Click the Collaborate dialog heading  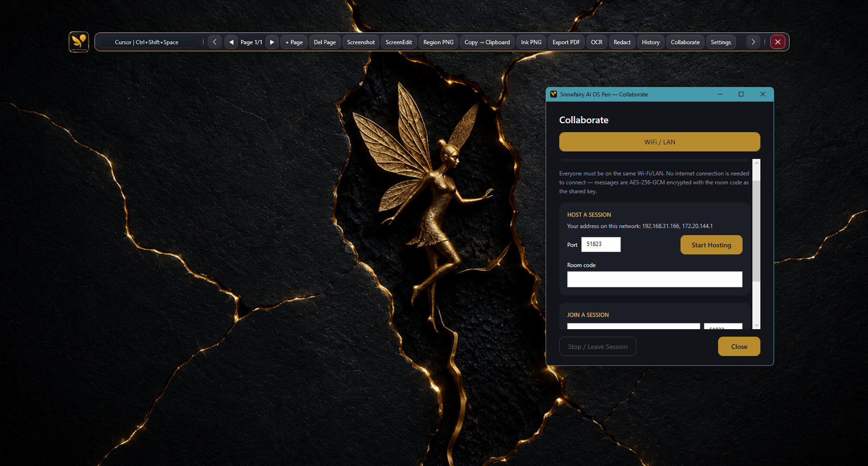click(x=584, y=120)
